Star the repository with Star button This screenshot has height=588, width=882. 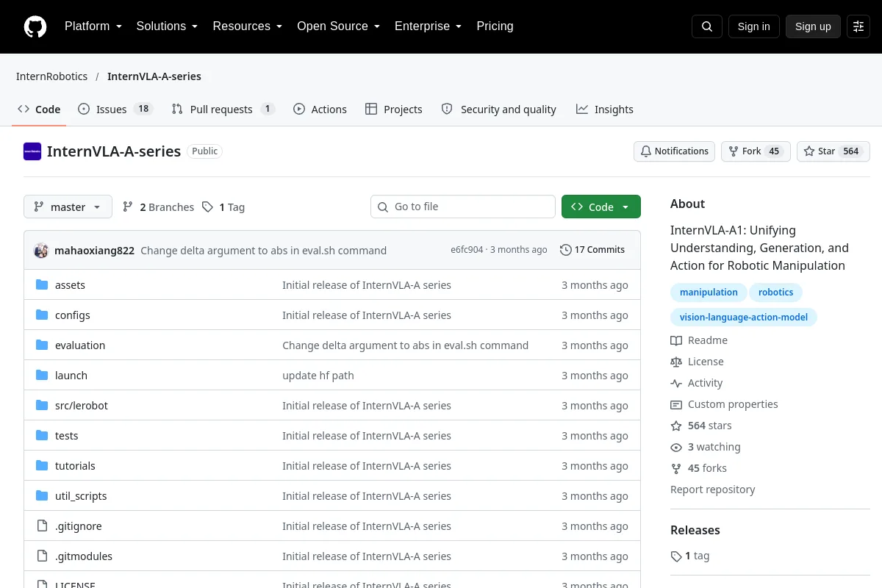tap(833, 151)
